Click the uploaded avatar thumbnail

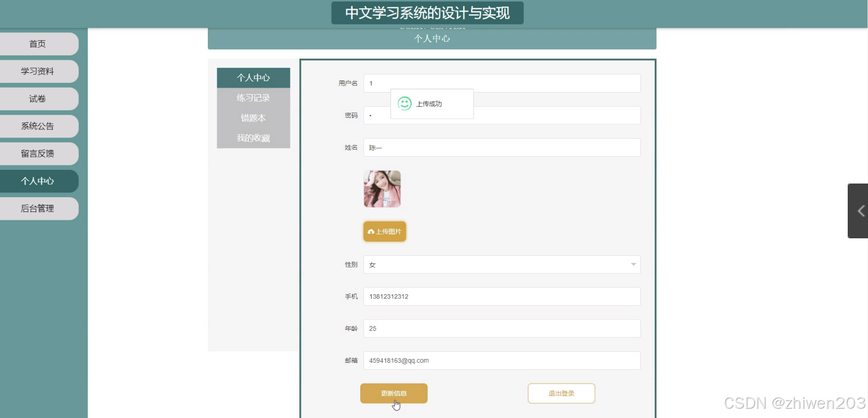[x=382, y=189]
